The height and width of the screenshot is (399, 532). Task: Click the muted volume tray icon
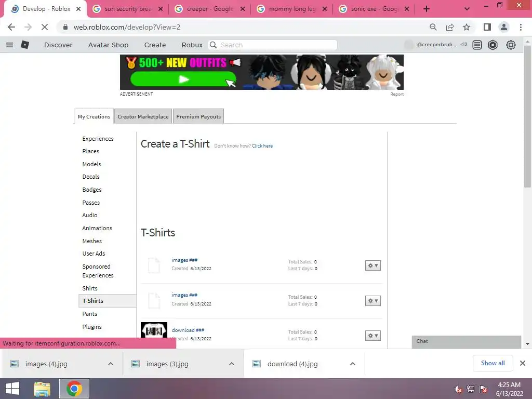click(x=458, y=389)
